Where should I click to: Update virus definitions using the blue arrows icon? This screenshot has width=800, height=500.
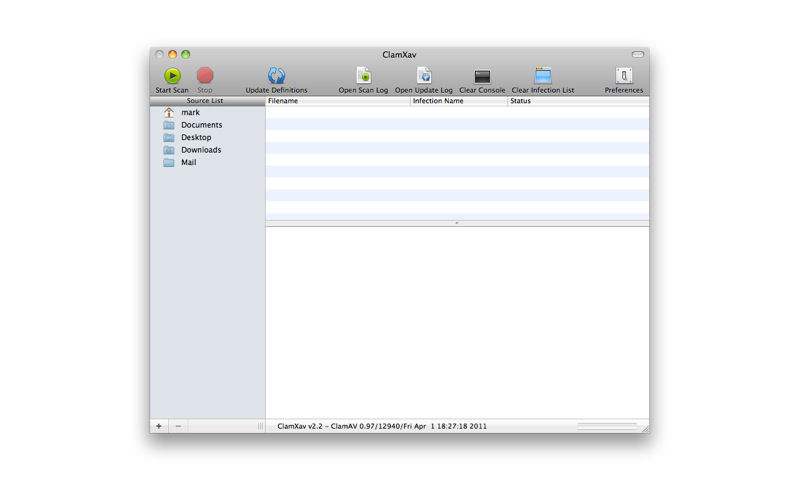click(277, 76)
